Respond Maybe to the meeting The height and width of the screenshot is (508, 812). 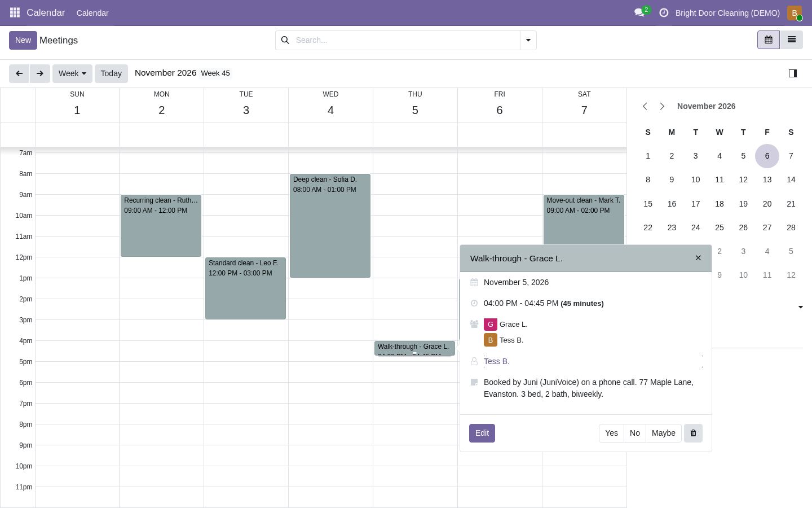(663, 433)
